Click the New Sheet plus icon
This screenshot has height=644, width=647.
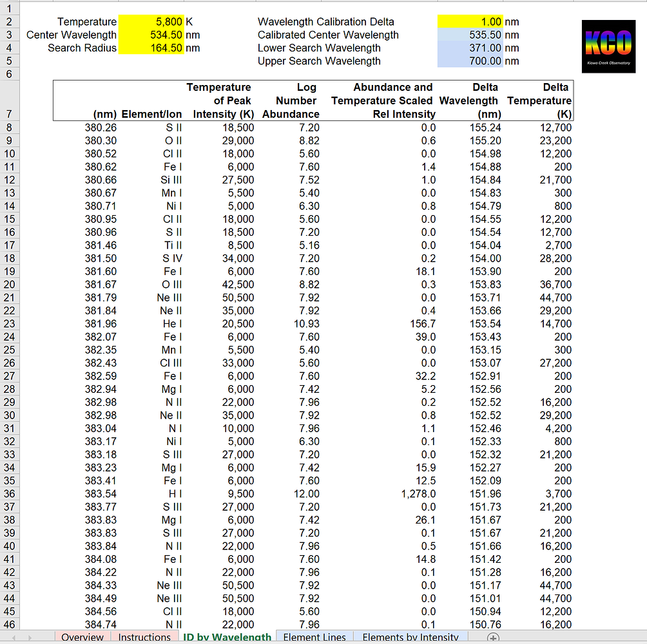coord(492,637)
